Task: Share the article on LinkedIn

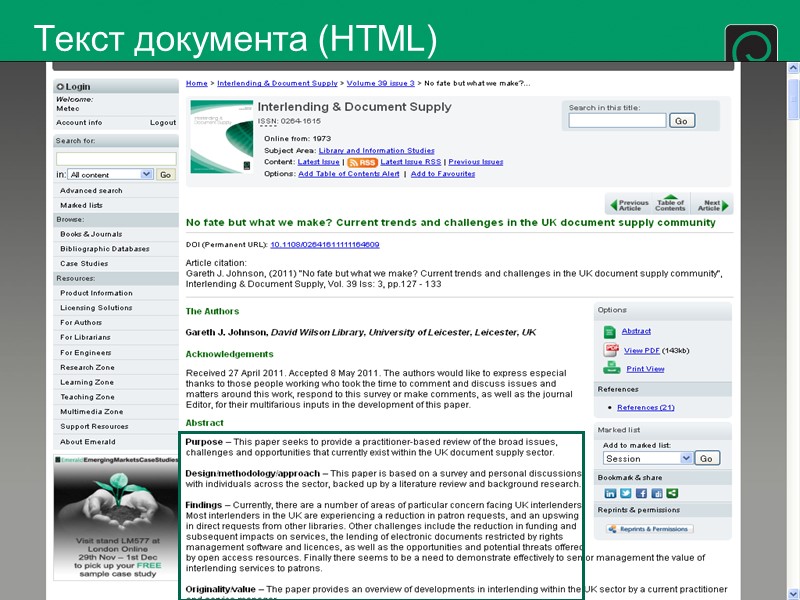Action: (609, 493)
